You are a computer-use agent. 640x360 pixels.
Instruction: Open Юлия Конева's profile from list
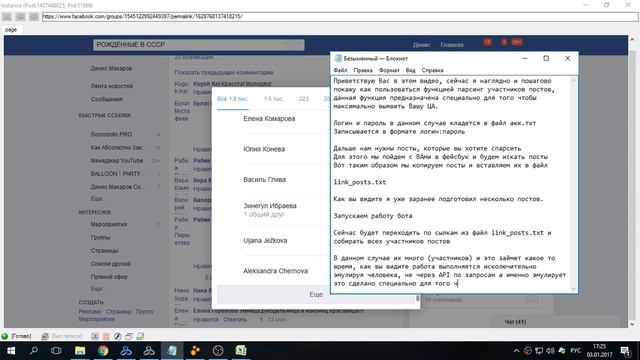(264, 149)
